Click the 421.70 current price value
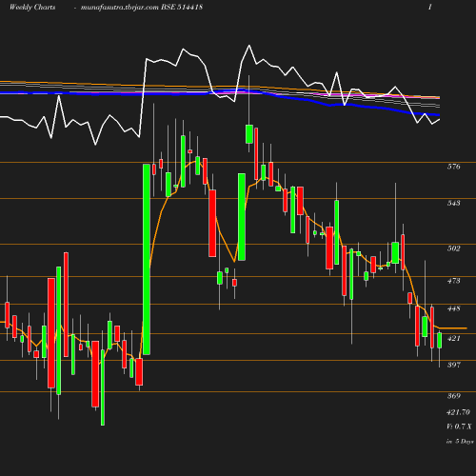Screen dimensions: 476x476 tap(458, 412)
